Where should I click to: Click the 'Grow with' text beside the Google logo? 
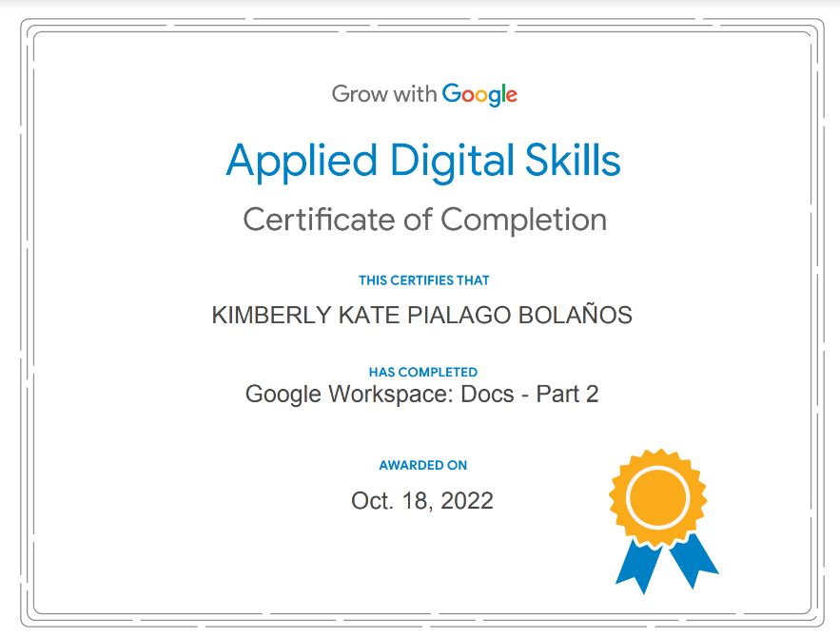pos(384,94)
